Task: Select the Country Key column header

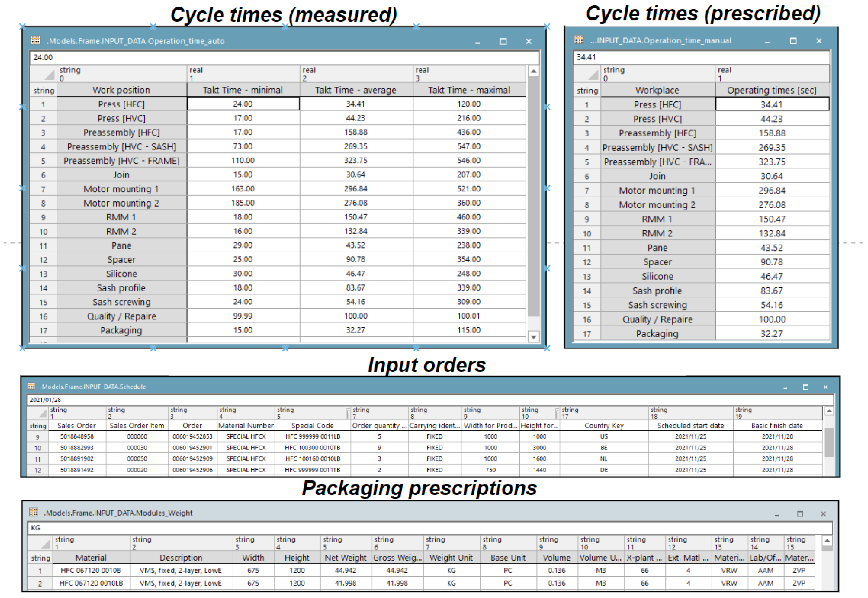Action: pos(604,425)
